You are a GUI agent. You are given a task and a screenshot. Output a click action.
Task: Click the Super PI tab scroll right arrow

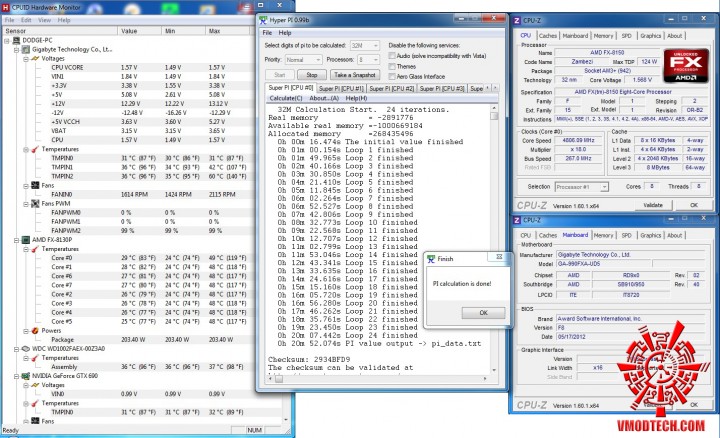(495, 88)
